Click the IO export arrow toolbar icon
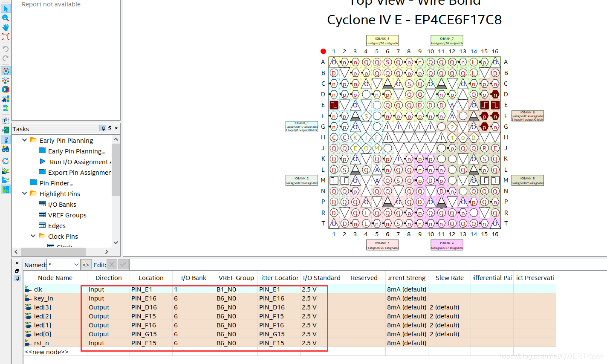 click(6, 180)
